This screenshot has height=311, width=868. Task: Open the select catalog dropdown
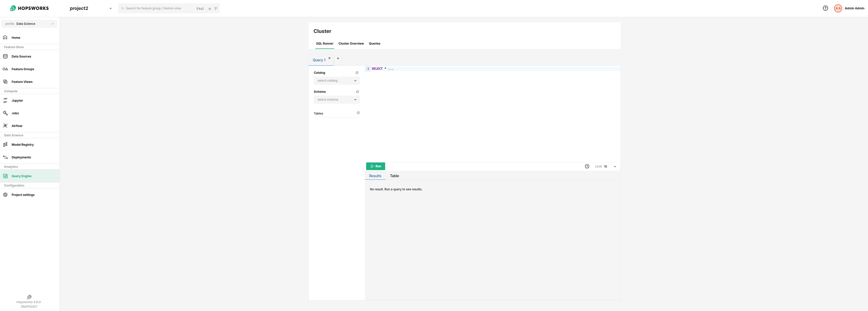(336, 80)
